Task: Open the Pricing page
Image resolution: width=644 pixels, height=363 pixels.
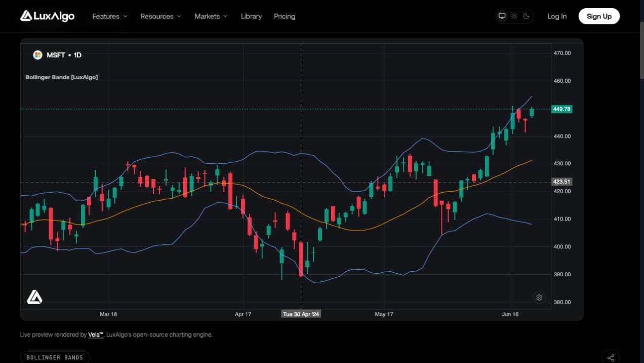Action: point(285,16)
